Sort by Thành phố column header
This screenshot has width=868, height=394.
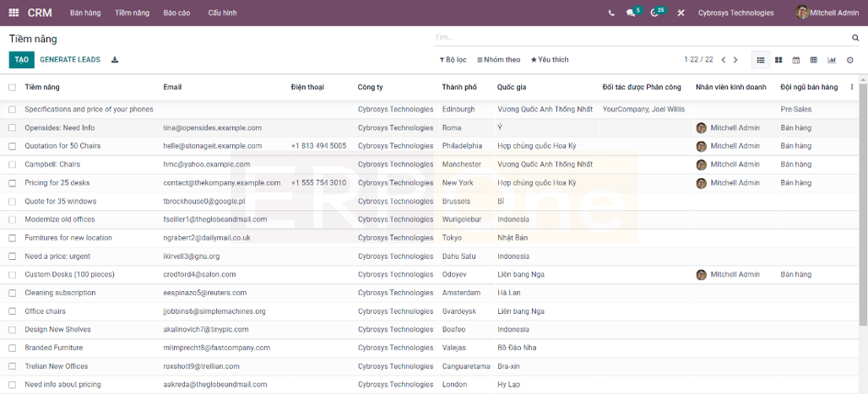pyautogui.click(x=459, y=87)
